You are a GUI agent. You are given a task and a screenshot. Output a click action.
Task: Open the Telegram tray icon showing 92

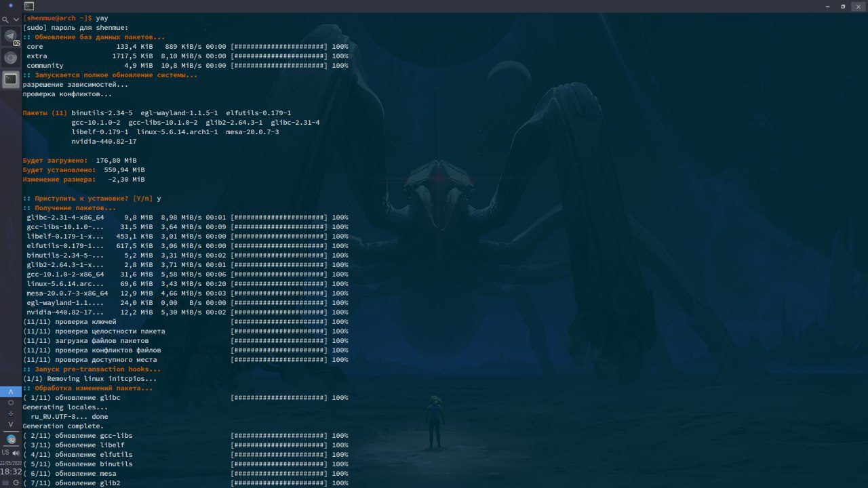(x=11, y=439)
